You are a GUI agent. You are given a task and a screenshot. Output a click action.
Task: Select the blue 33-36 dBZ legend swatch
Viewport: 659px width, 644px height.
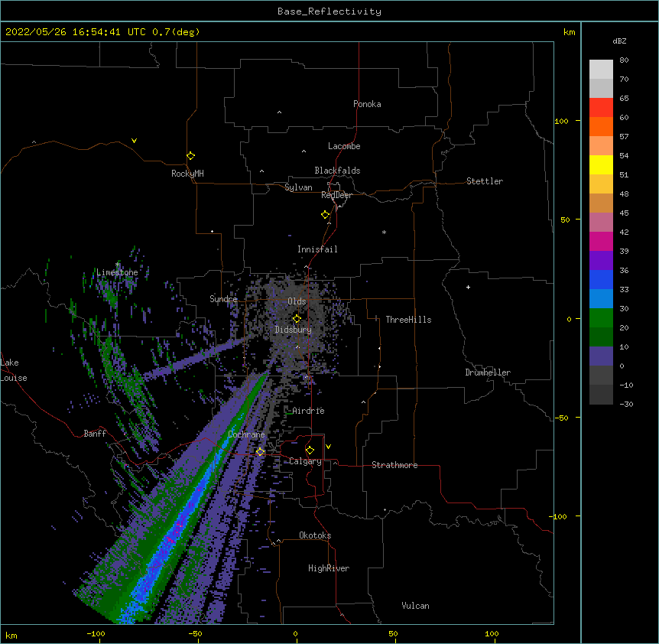pyautogui.click(x=601, y=279)
